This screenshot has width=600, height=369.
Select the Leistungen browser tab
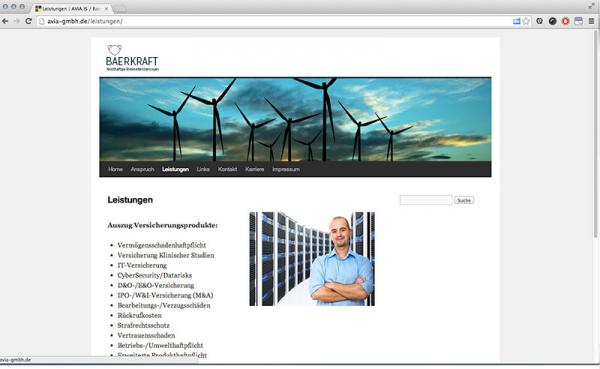pyautogui.click(x=72, y=8)
